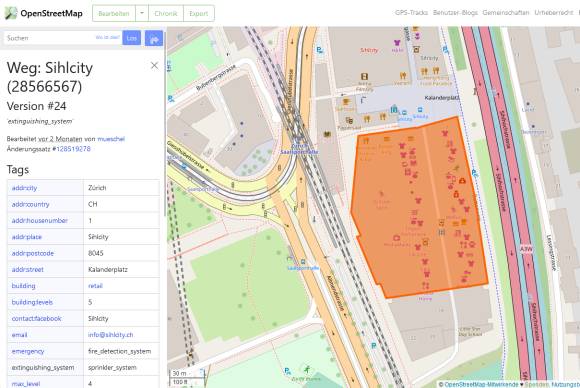Click the Papiersaal venue icon
The width and height of the screenshot is (580, 388).
(349, 120)
